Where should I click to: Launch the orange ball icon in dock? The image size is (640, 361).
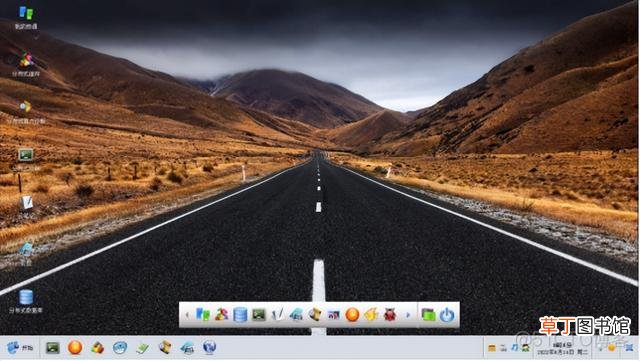tap(352, 315)
